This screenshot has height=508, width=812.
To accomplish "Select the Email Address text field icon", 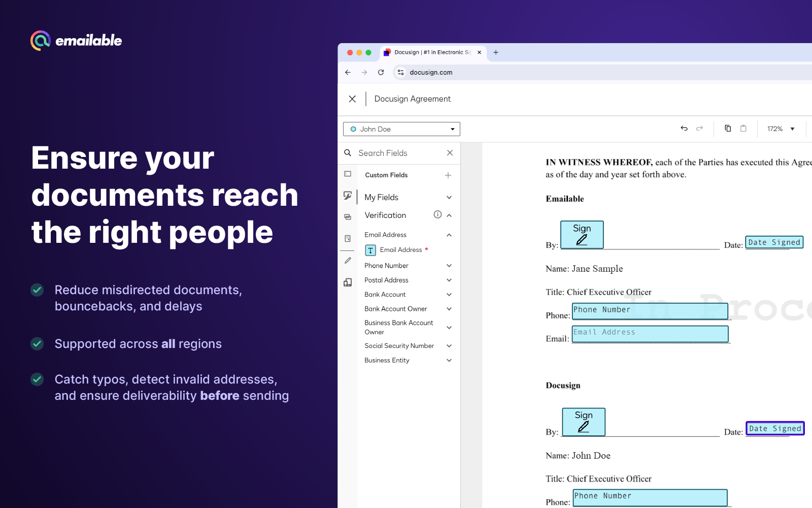I will [x=370, y=250].
